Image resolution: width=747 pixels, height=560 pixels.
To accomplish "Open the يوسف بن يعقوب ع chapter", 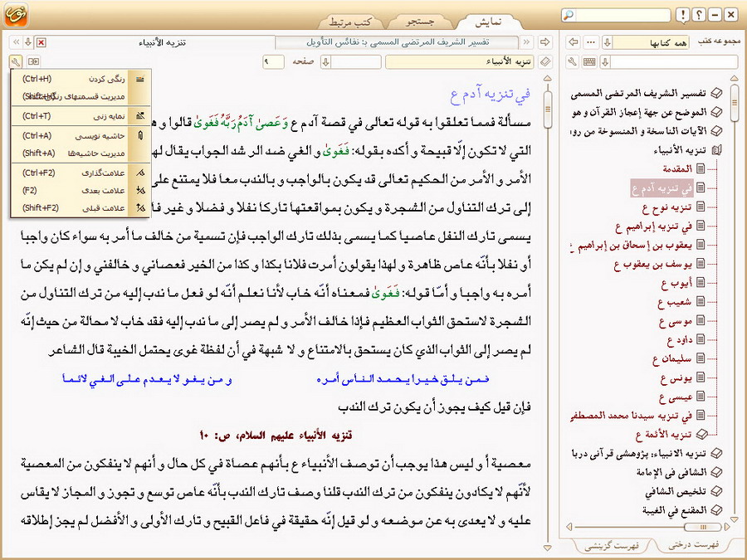I will pyautogui.click(x=659, y=265).
